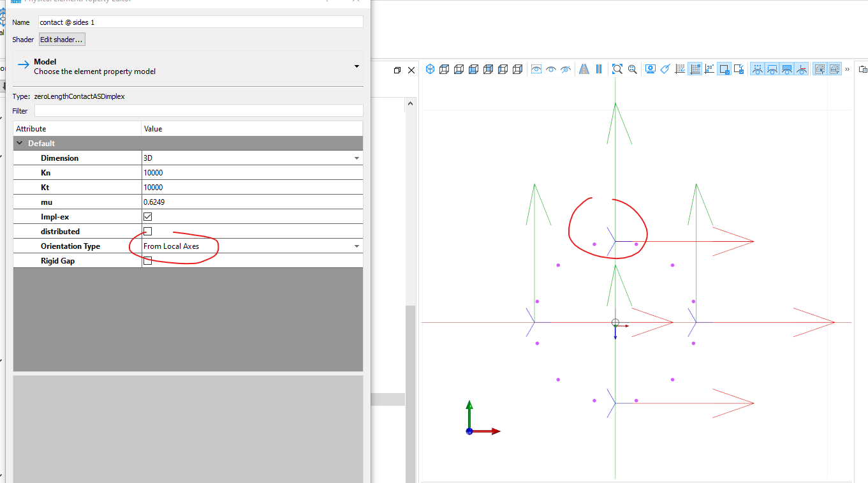Click the mu attribute label
868x483 pixels.
coord(46,202)
